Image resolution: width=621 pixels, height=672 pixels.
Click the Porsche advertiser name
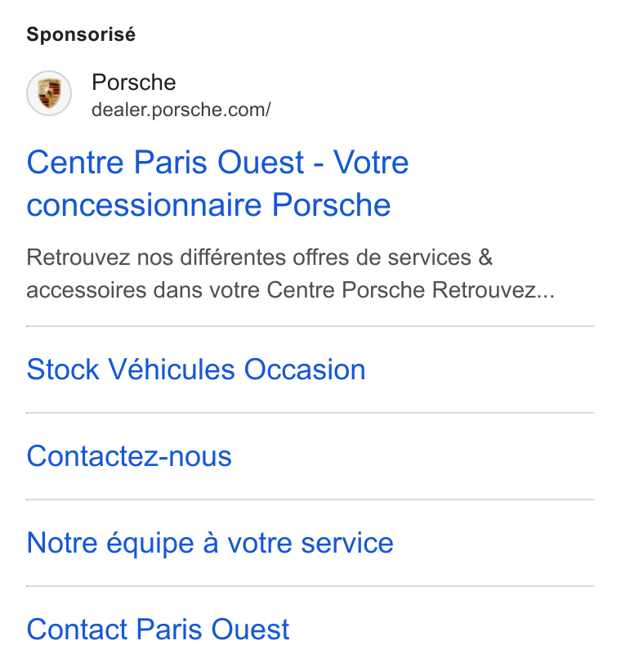(134, 83)
